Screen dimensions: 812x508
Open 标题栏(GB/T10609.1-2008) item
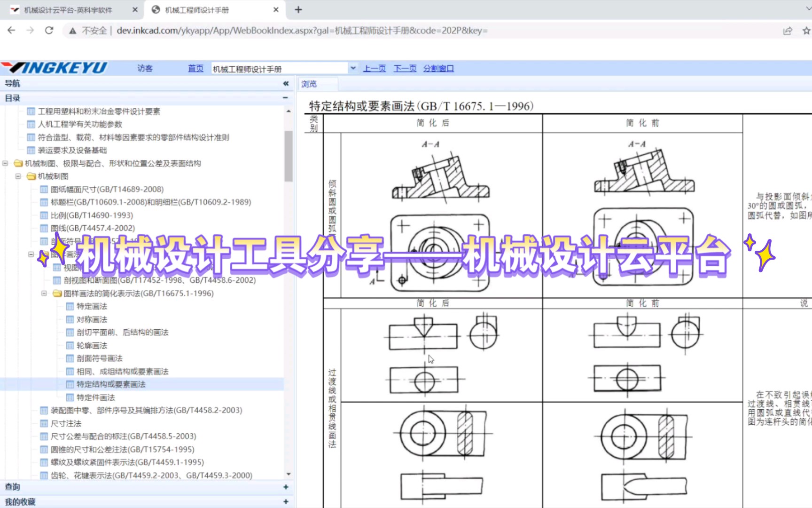point(151,202)
